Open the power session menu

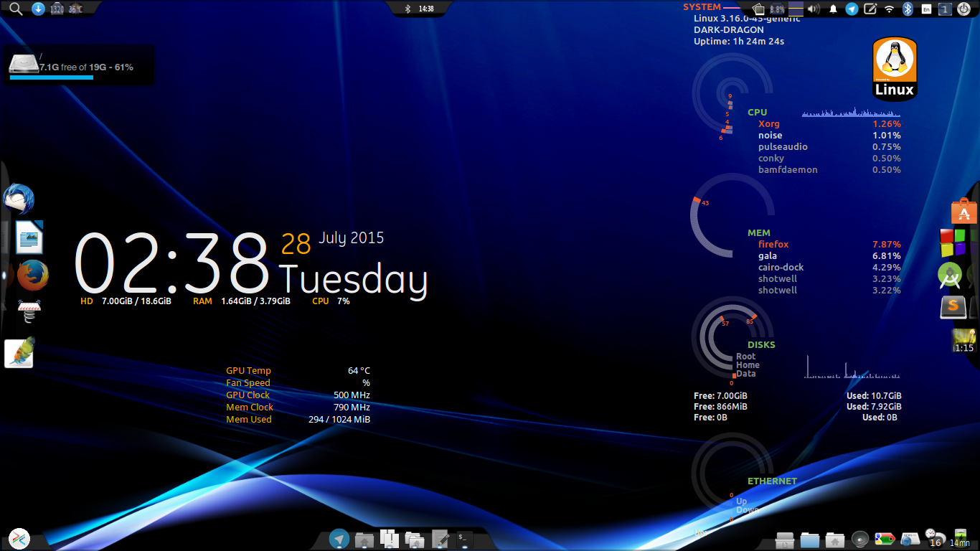pos(964,9)
